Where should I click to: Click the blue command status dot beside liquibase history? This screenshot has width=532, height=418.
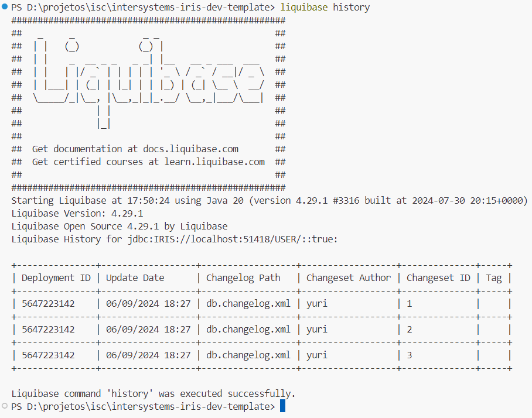5,6
